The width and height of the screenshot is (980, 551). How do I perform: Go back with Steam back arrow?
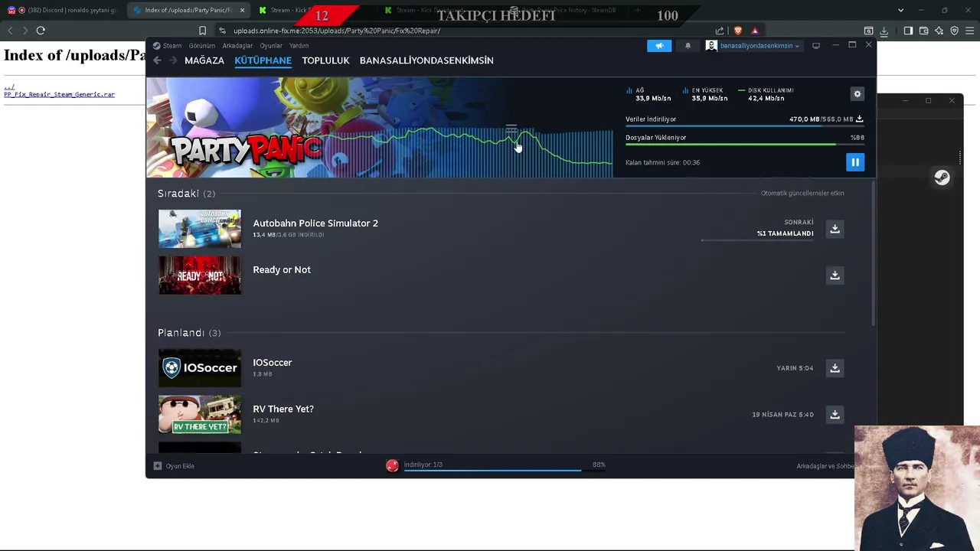157,60
